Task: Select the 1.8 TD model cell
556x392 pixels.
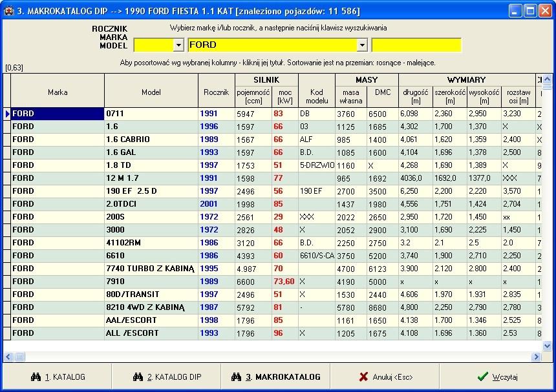Action: 151,165
